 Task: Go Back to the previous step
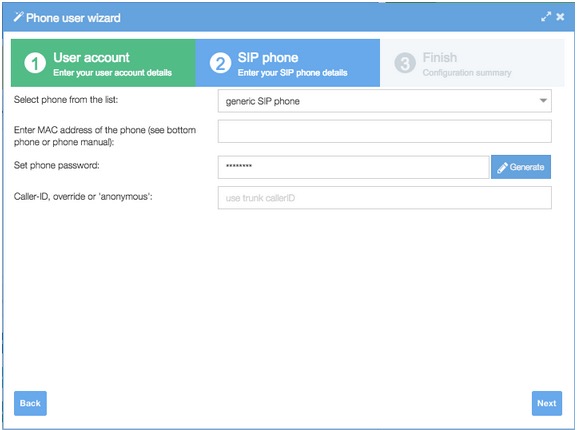[x=30, y=403]
